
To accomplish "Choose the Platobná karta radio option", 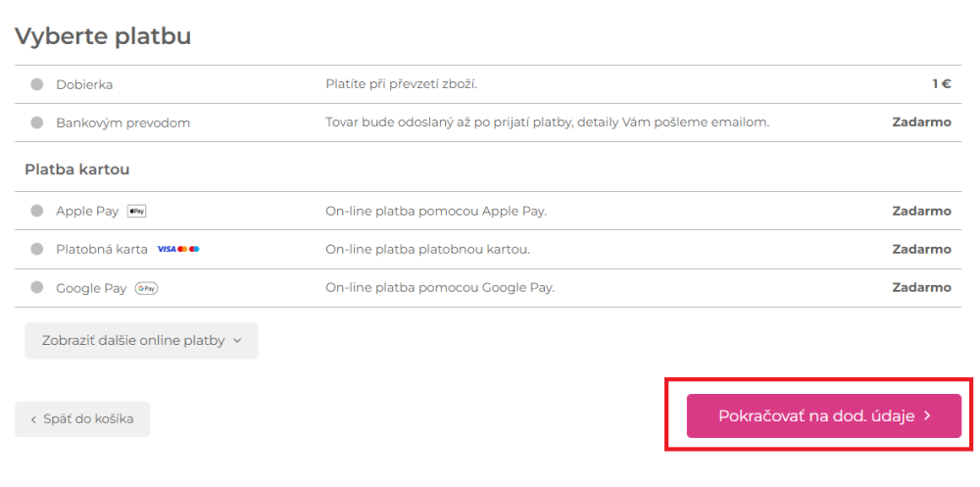I will (x=37, y=249).
